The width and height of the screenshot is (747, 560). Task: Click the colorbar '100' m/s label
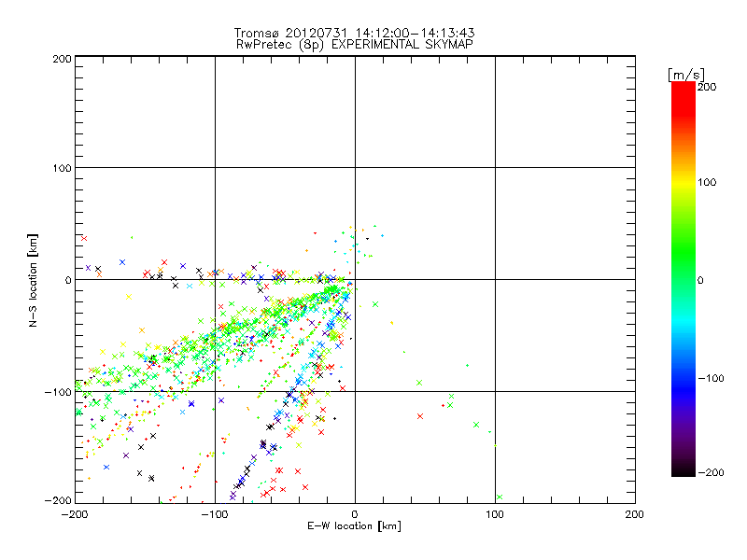click(x=707, y=182)
